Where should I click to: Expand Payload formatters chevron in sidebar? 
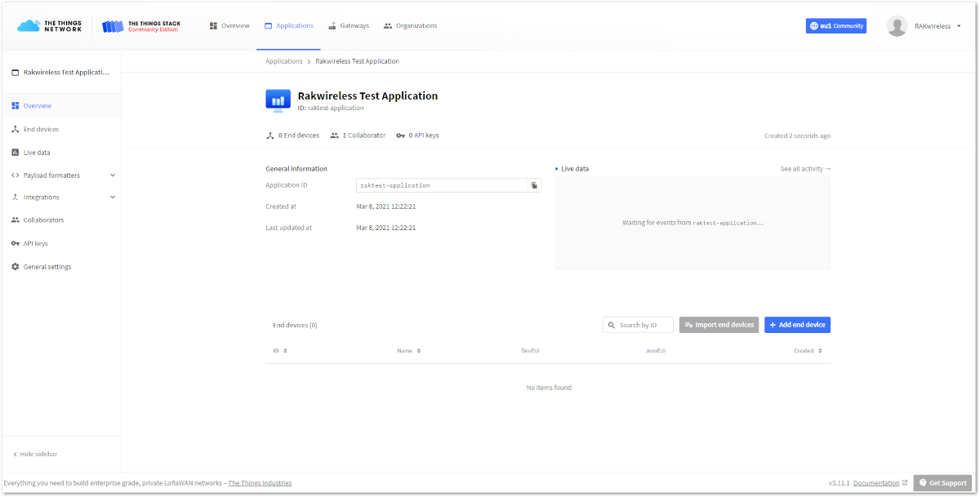(x=113, y=175)
